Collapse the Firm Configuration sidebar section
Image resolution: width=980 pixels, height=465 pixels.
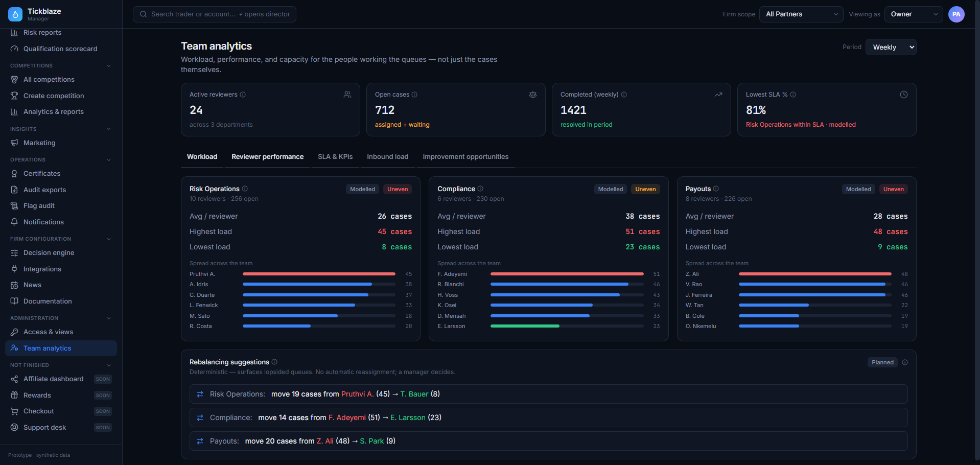click(108, 239)
